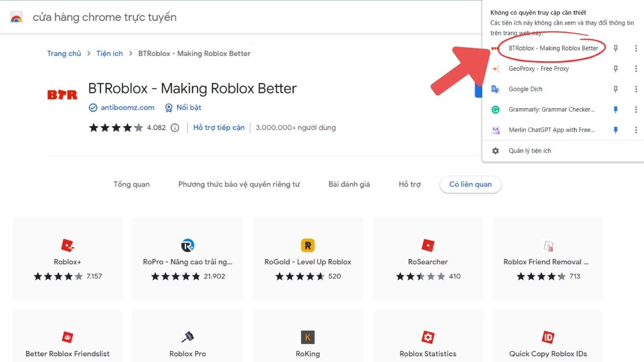Viewport: 644px width, 362px height.
Task: Expand three-dot menu for Google Dịch
Action: pos(636,89)
